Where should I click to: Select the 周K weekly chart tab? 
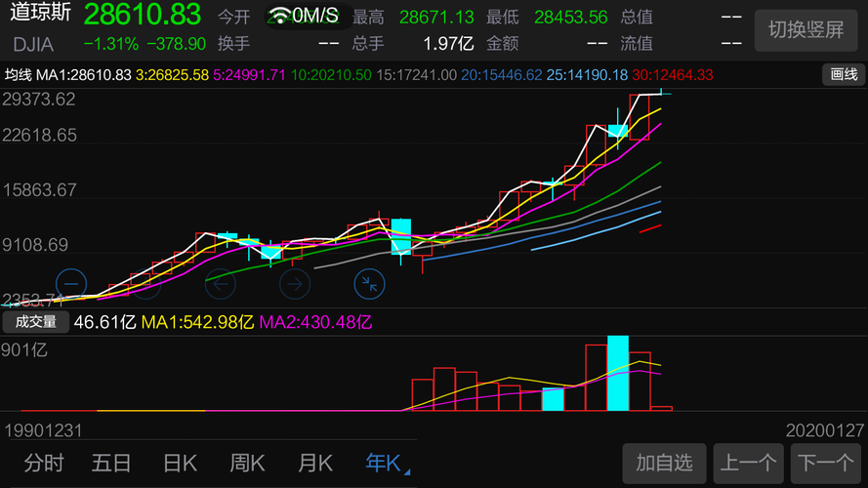click(x=247, y=463)
